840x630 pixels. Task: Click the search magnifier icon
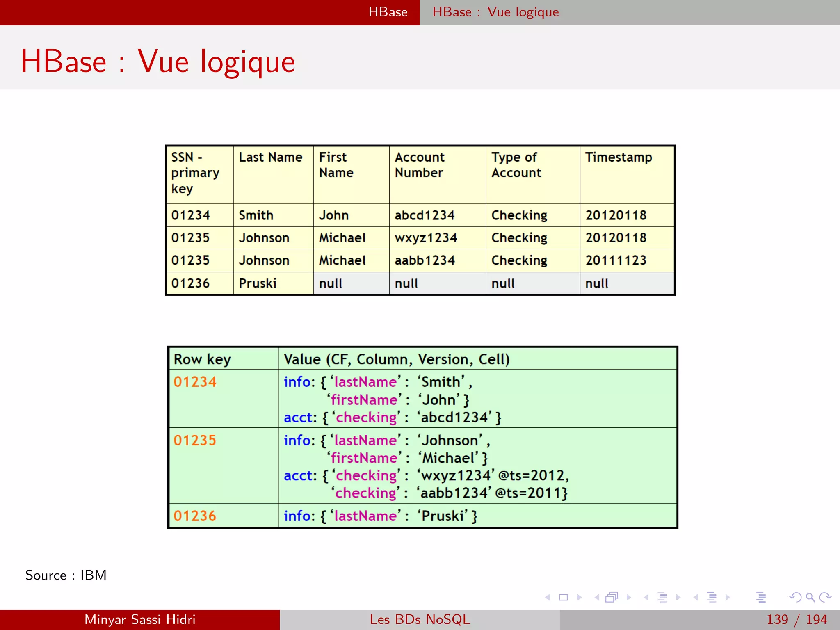pos(810,598)
